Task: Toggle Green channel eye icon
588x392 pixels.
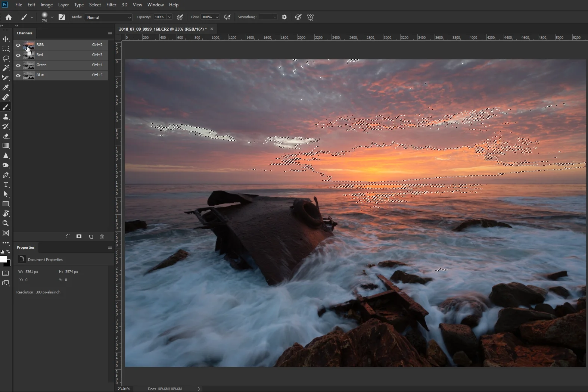Action: point(18,65)
